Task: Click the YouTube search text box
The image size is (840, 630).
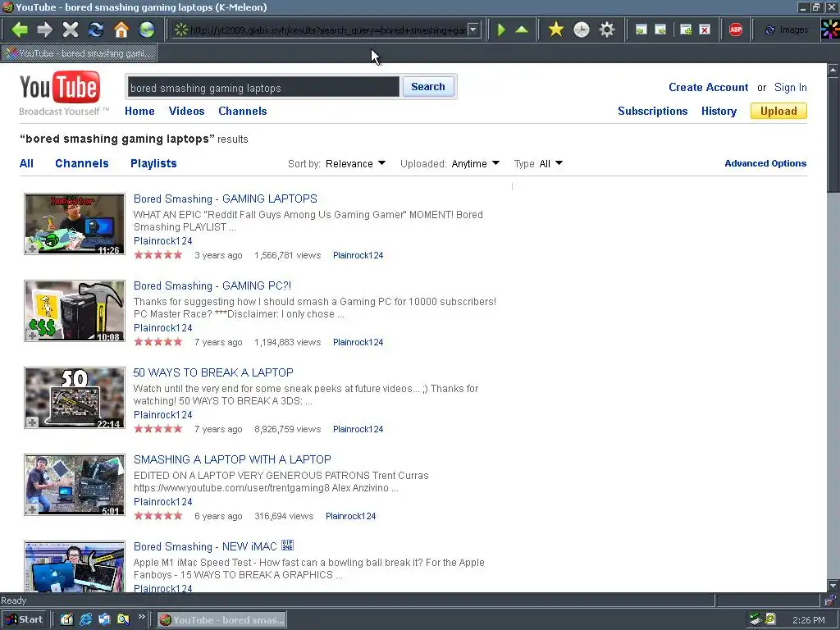Action: [x=263, y=87]
